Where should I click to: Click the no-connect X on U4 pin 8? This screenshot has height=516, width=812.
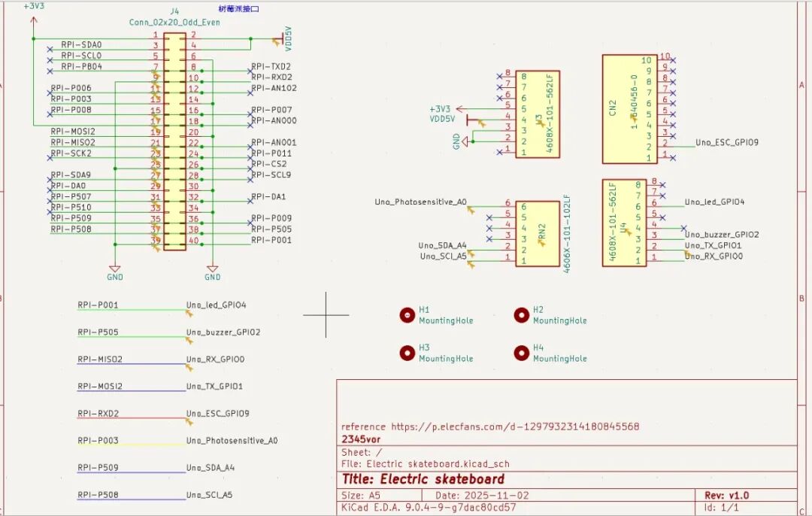point(663,185)
